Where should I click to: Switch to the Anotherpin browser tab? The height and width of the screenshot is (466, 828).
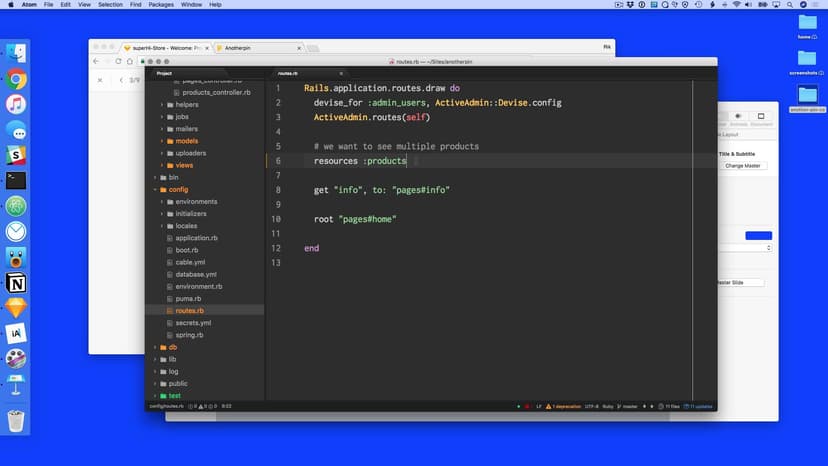click(x=257, y=48)
